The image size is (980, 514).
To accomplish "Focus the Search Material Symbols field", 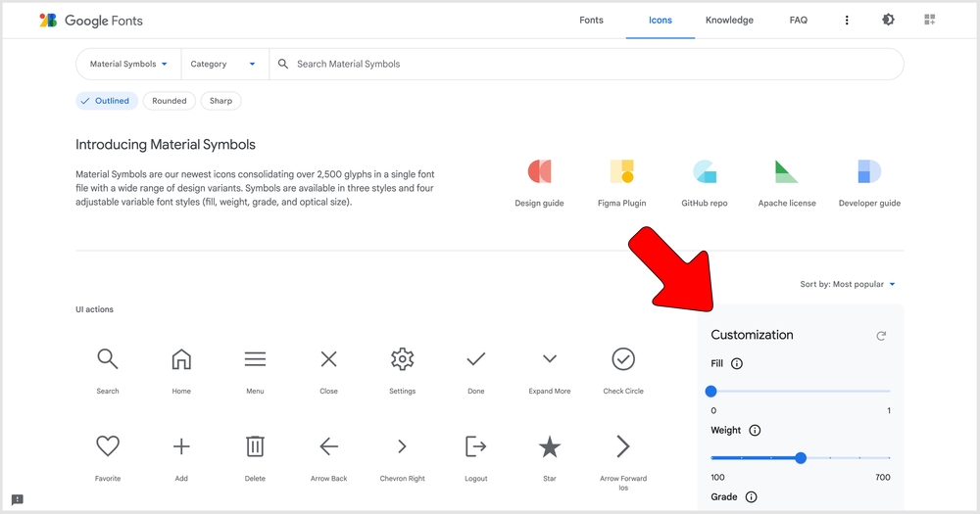I will (x=586, y=64).
